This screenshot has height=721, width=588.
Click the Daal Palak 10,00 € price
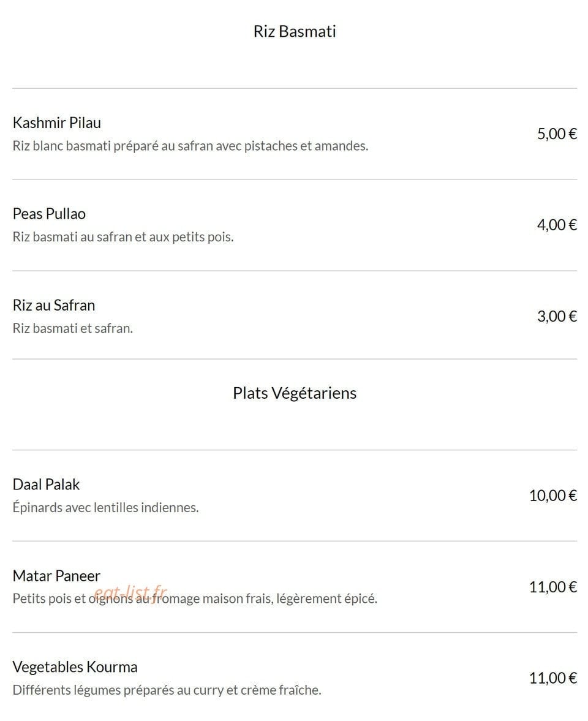click(553, 495)
